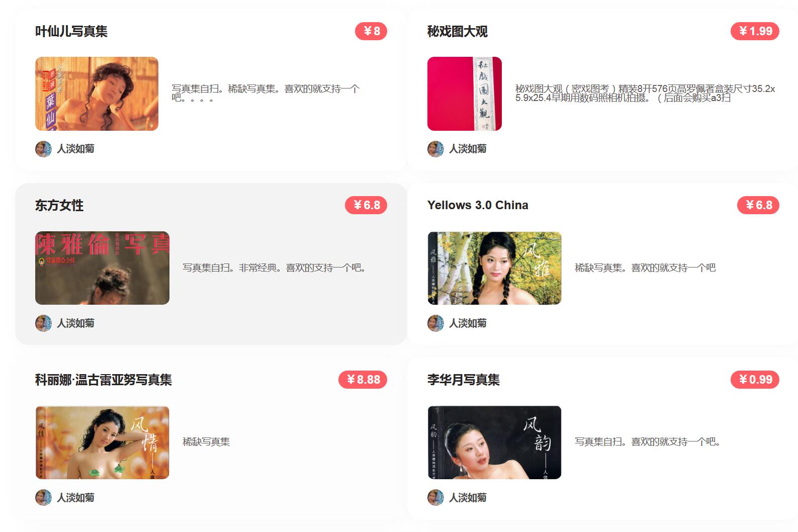Click seller avatar under 秘戏图大观 card
Viewport: 798px width, 532px height.
(435, 149)
